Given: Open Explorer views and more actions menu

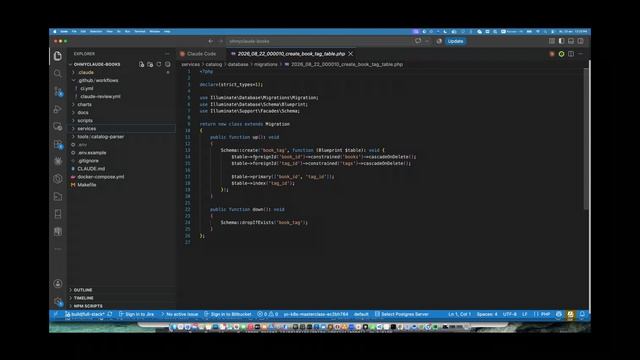Looking at the screenshot, I should click(x=167, y=54).
